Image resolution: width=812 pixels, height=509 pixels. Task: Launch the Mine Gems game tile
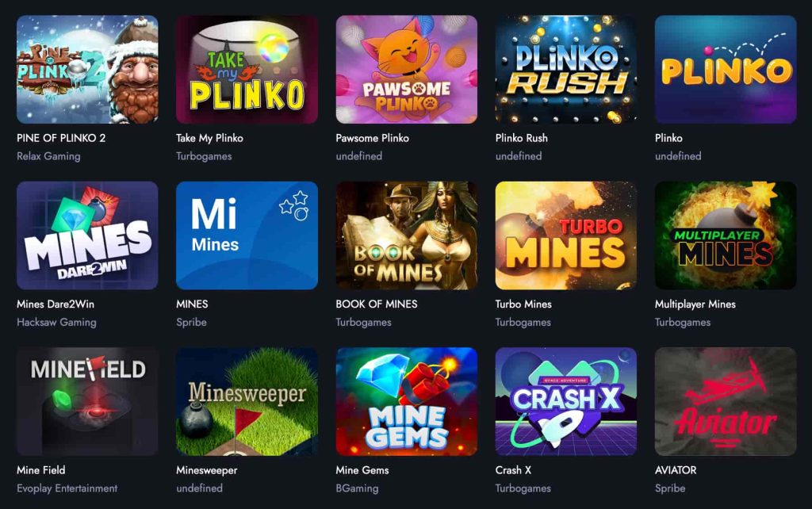click(407, 402)
